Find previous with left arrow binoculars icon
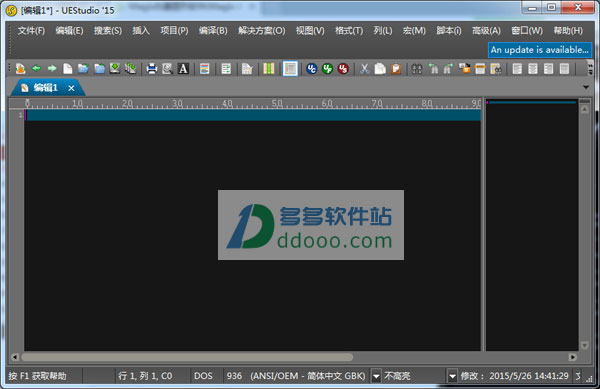The image size is (600, 389). pyautogui.click(x=433, y=68)
